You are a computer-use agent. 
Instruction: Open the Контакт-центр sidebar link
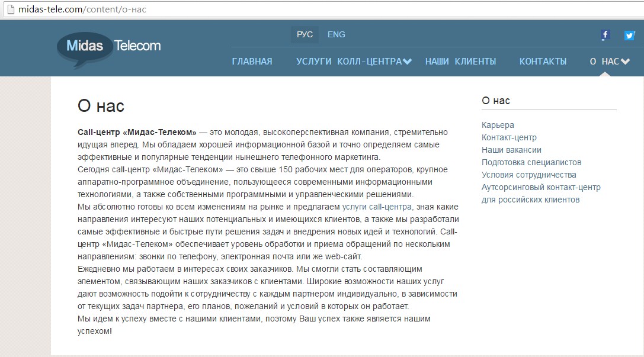tap(509, 137)
